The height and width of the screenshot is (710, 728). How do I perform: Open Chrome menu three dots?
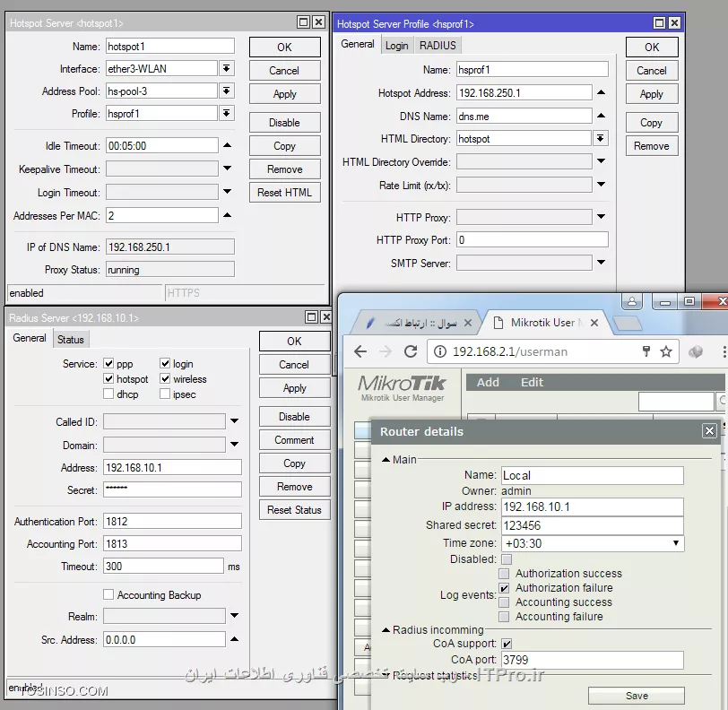point(724,351)
